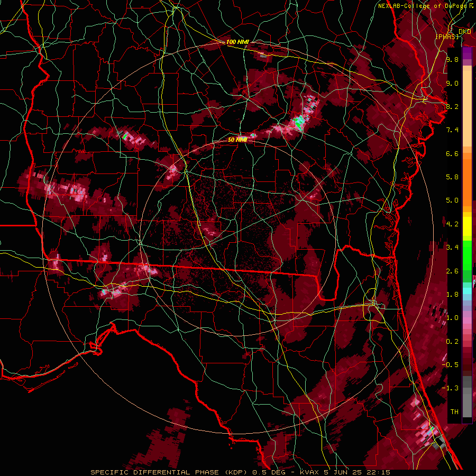Click the SPECIFIC DIFFERENTIAL PHASE title text
This screenshot has width=476, height=476.
[x=154, y=472]
